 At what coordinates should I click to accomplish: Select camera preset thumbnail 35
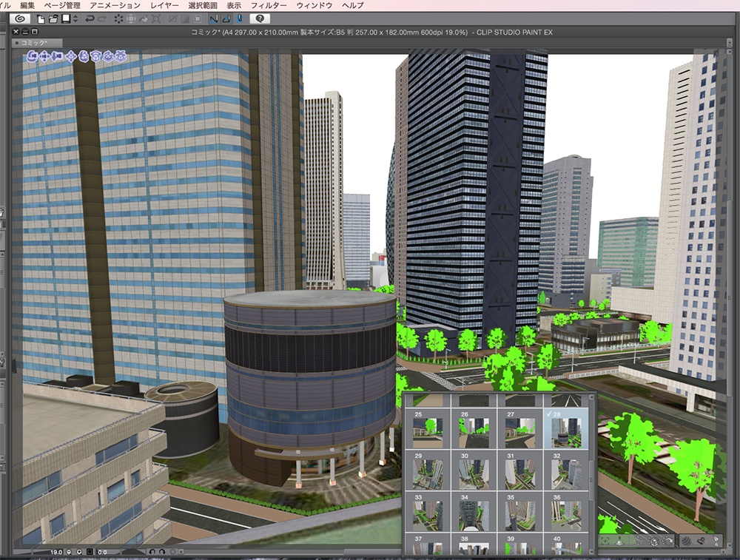[x=519, y=512]
